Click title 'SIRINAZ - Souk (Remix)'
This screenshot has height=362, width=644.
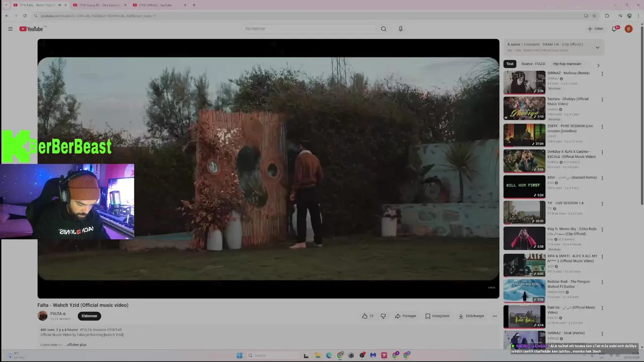tap(566, 333)
